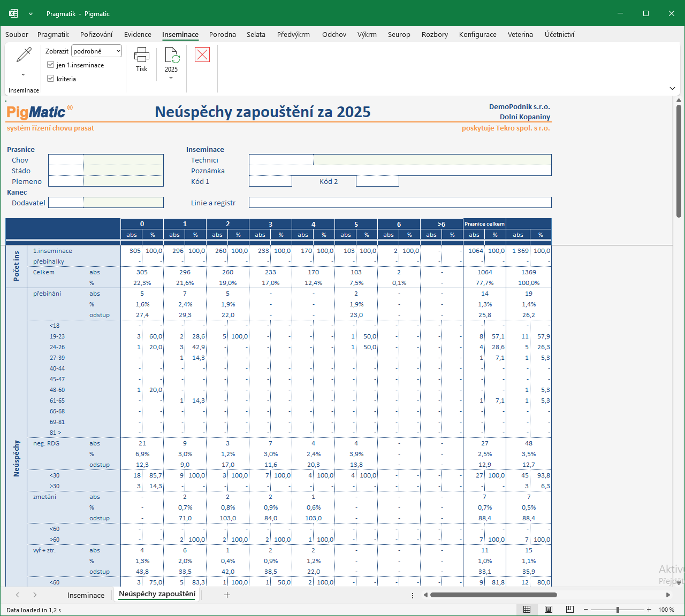Open the Porodna ribbon tab
The width and height of the screenshot is (685, 616).
coord(223,34)
